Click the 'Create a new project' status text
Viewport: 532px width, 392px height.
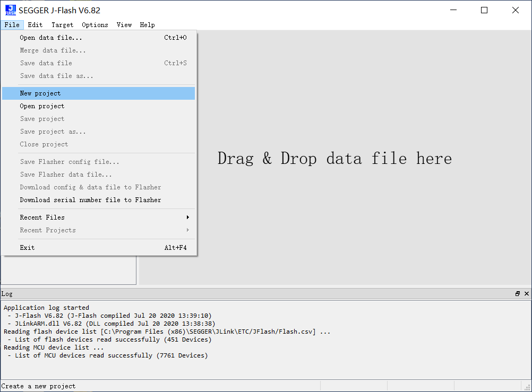pos(38,386)
